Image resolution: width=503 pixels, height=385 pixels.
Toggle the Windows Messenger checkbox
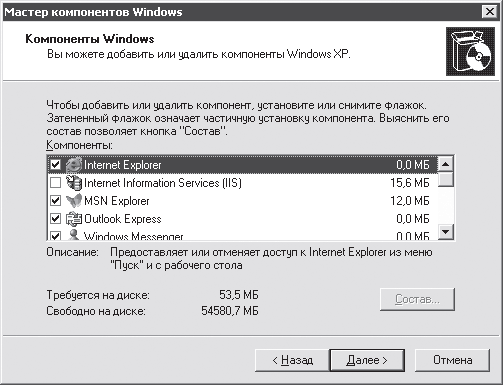[x=55, y=235]
